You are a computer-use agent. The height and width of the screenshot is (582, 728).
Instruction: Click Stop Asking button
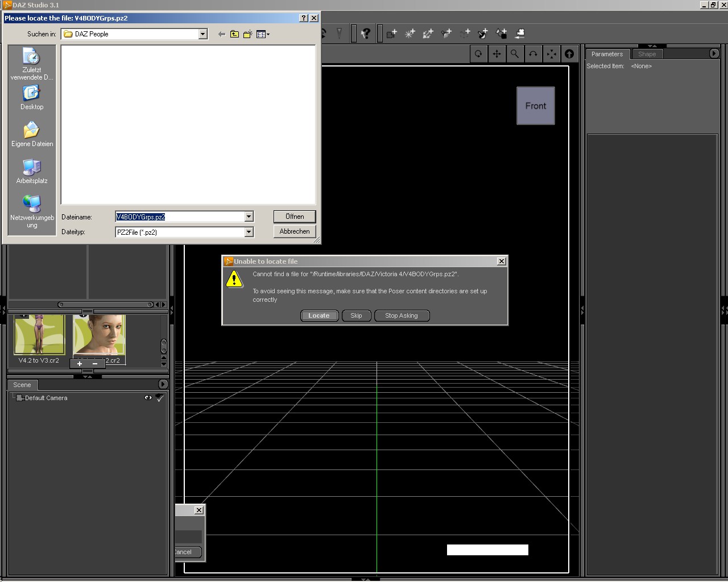[402, 315]
